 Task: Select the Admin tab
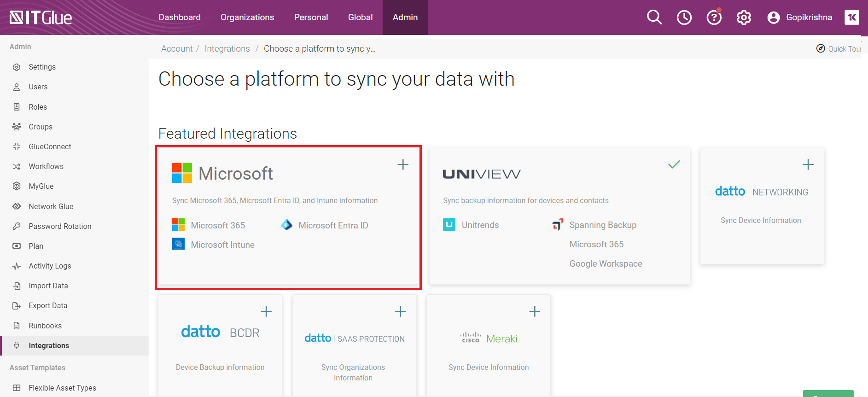point(405,18)
